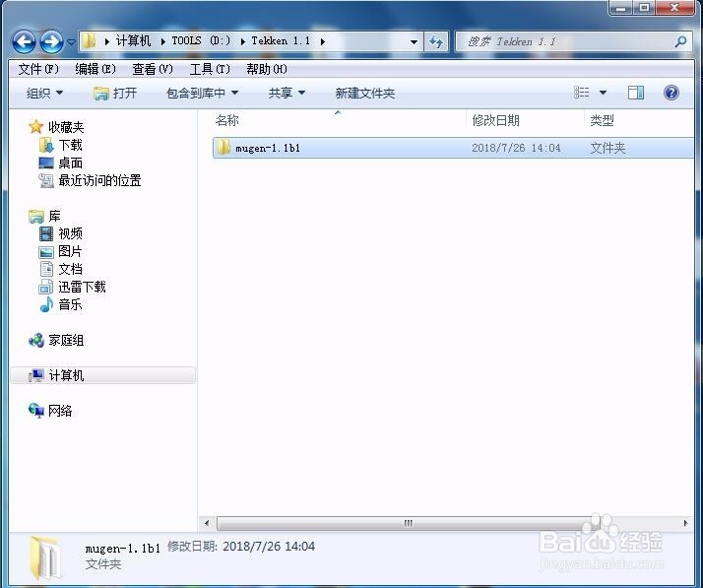Click horizontal scrollbar right arrow
This screenshot has width=703, height=588.
(685, 523)
